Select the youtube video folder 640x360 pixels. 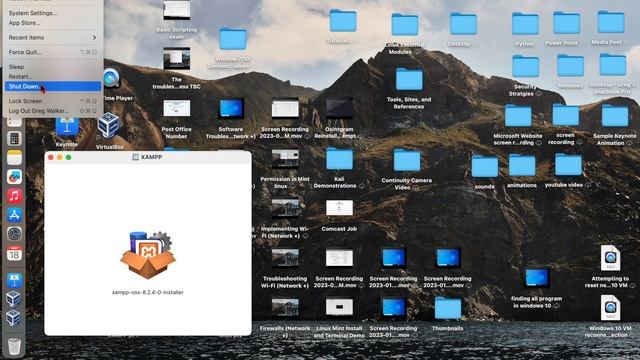click(x=568, y=164)
